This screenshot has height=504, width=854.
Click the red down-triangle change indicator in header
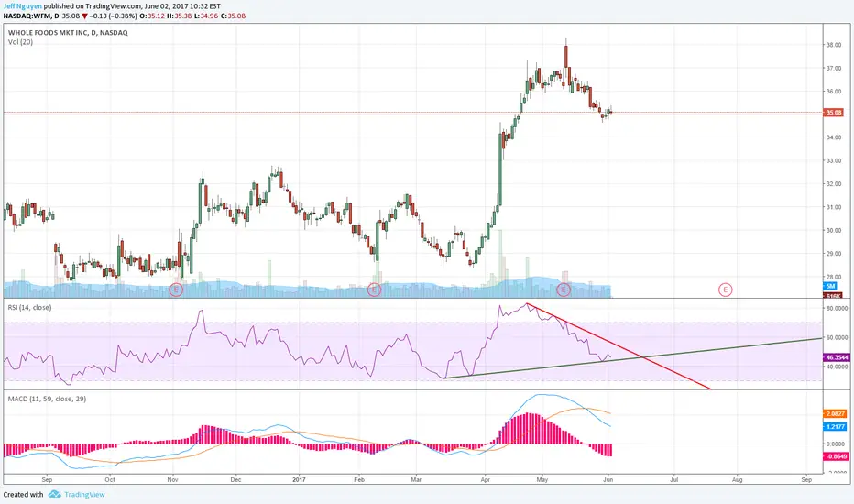(85, 16)
